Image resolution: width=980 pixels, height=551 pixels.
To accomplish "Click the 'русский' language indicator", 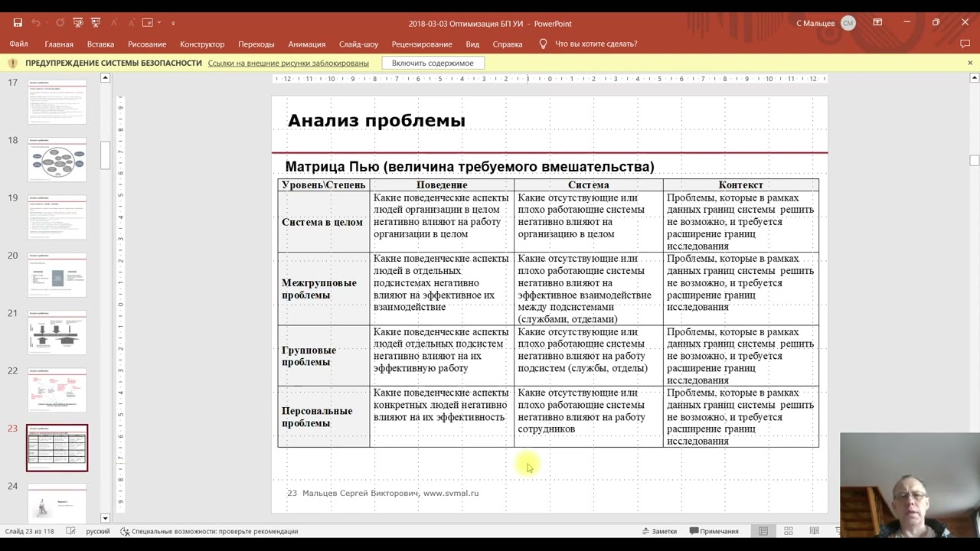I will [x=98, y=531].
